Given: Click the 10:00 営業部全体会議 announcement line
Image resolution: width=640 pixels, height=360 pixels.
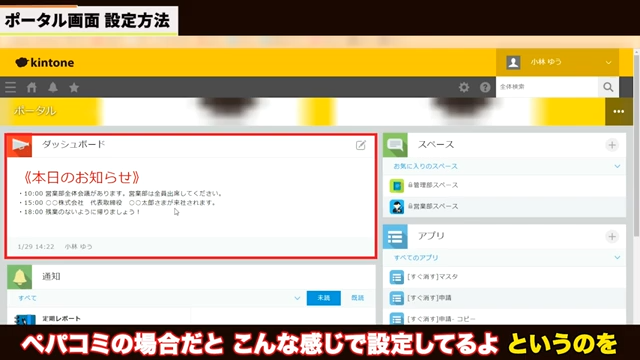Looking at the screenshot, I should [x=121, y=193].
